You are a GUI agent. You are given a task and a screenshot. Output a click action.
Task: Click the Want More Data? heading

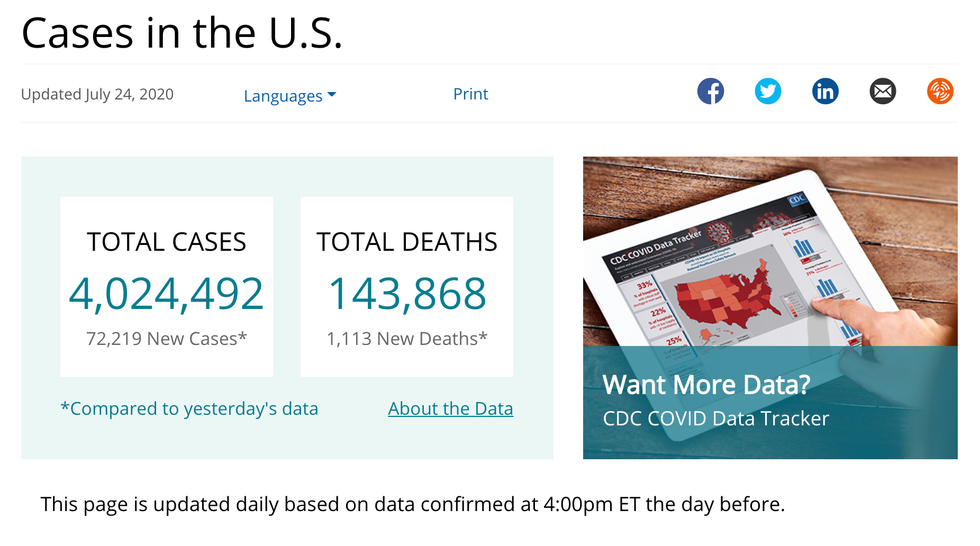point(706,385)
